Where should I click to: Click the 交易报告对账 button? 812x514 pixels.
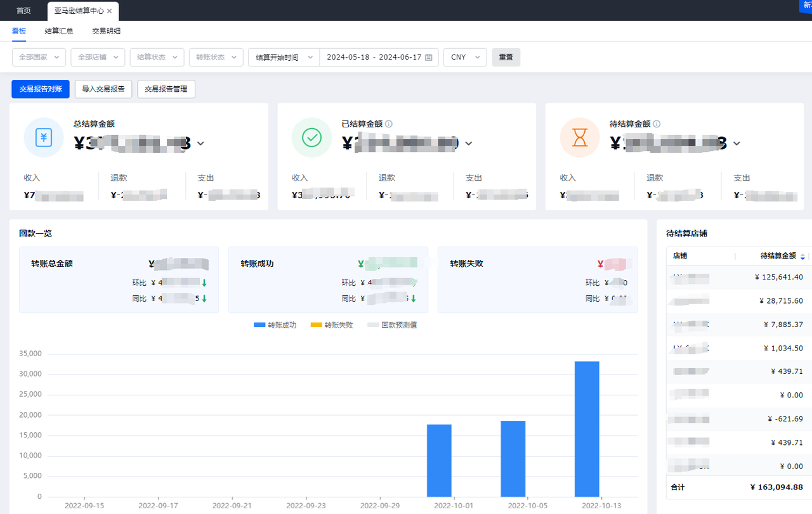tap(41, 89)
